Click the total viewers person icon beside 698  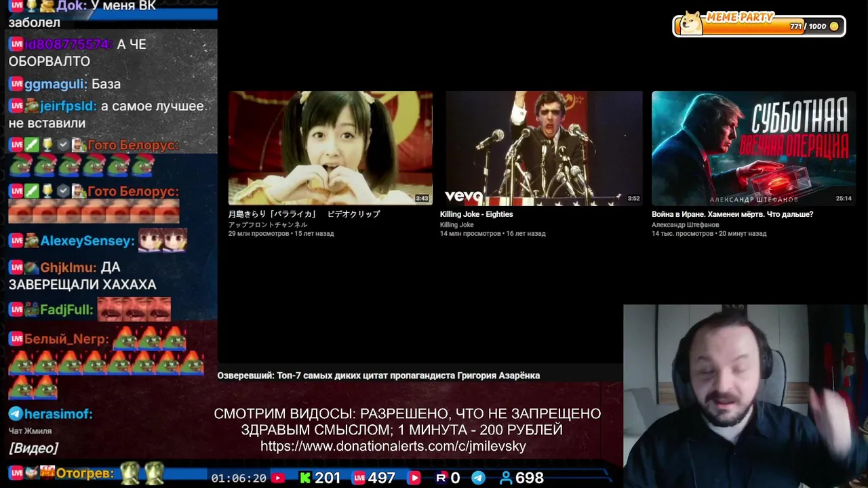point(505,478)
